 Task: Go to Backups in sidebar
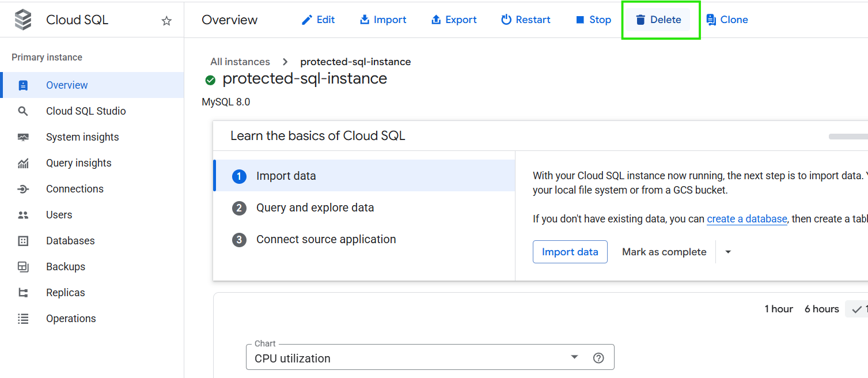coord(66,267)
